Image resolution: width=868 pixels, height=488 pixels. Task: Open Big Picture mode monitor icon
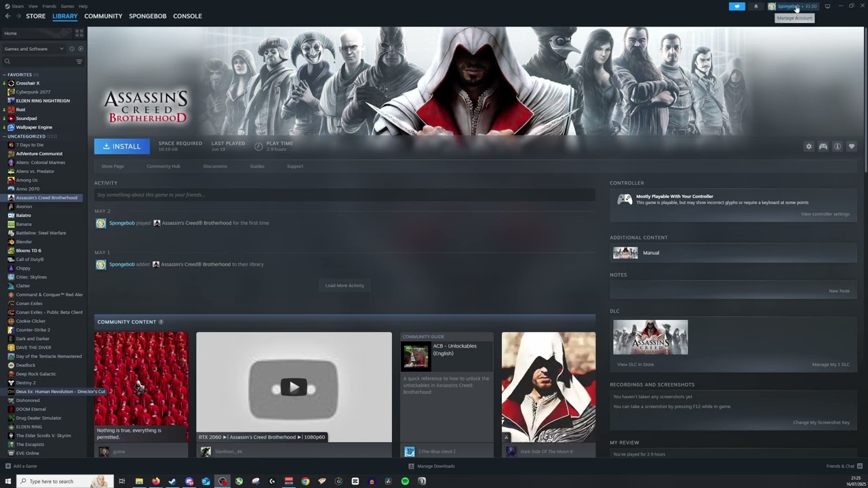(x=827, y=6)
